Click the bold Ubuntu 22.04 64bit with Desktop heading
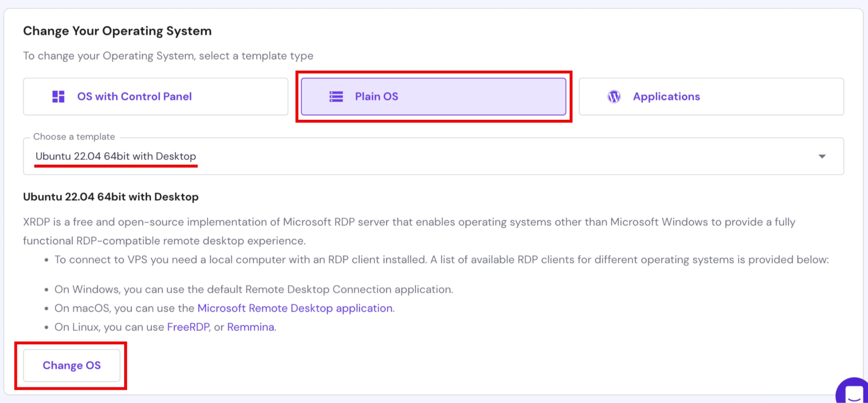 click(x=111, y=197)
